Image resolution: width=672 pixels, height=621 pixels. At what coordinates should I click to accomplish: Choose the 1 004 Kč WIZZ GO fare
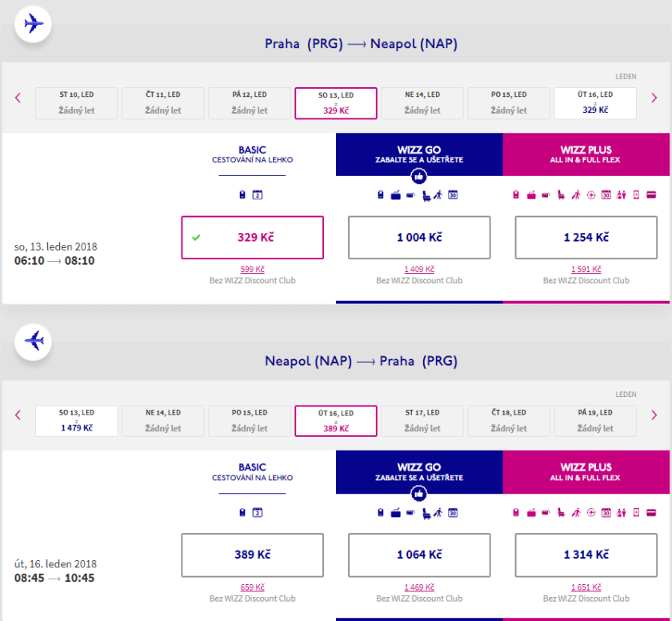419,238
